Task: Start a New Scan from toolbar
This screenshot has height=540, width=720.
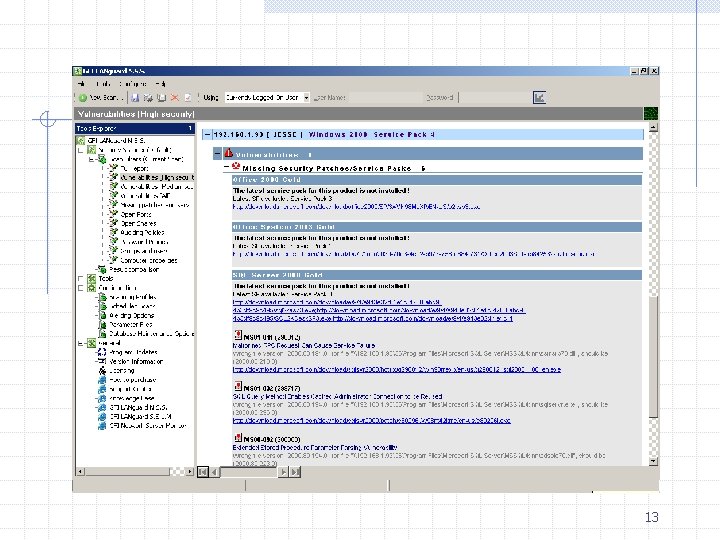Action: point(101,97)
